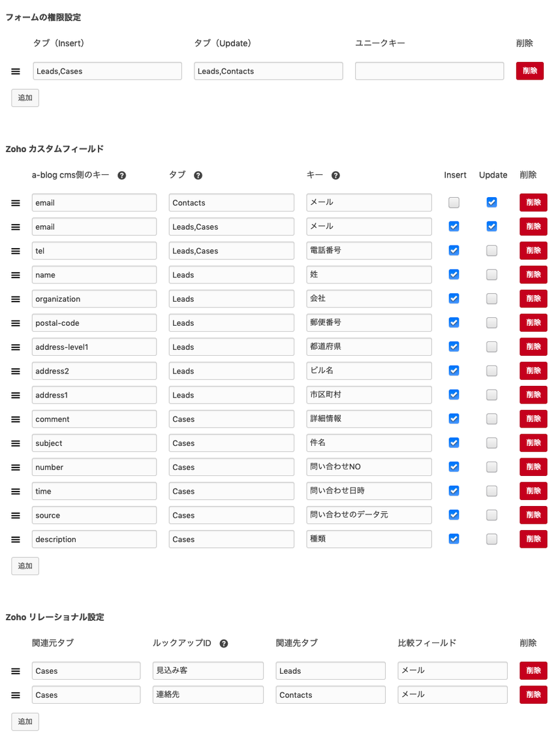Uncheck Insert checkbox for postal-code row

click(454, 323)
